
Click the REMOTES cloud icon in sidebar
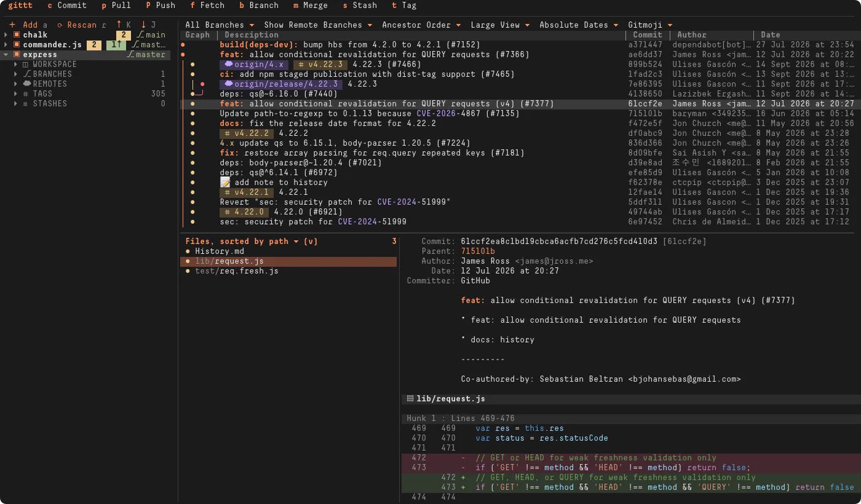27,84
